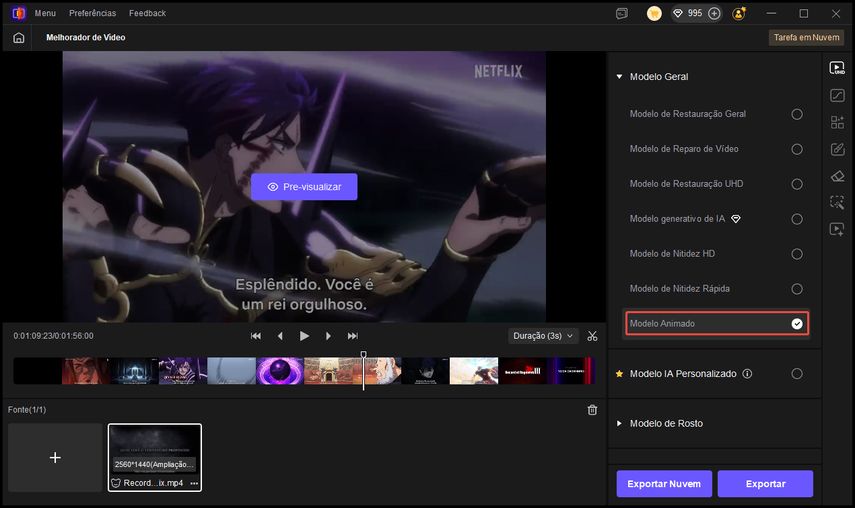Jump to the start of video

(256, 336)
